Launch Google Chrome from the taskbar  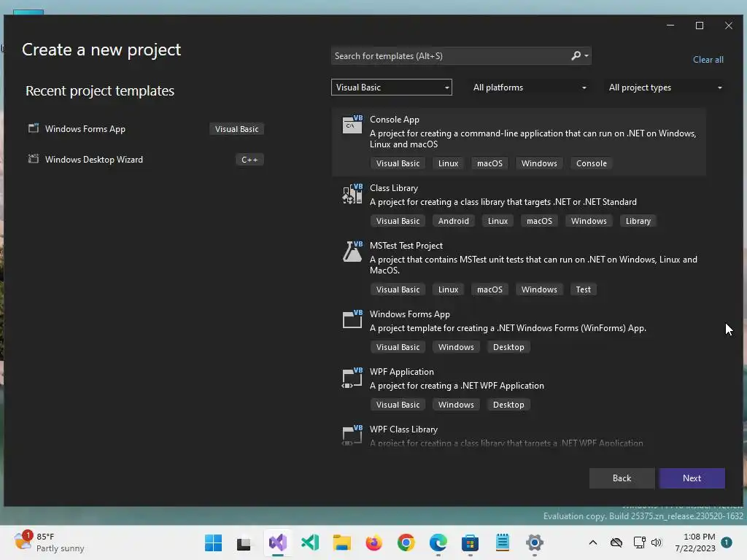tap(406, 542)
